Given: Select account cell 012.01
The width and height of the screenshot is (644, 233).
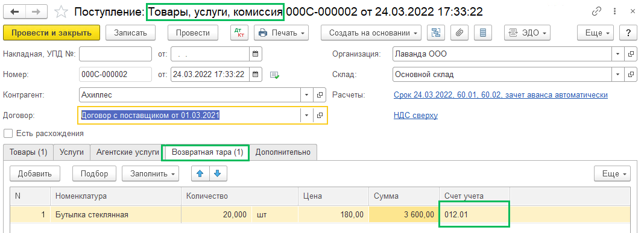Looking at the screenshot, I should click(475, 214).
